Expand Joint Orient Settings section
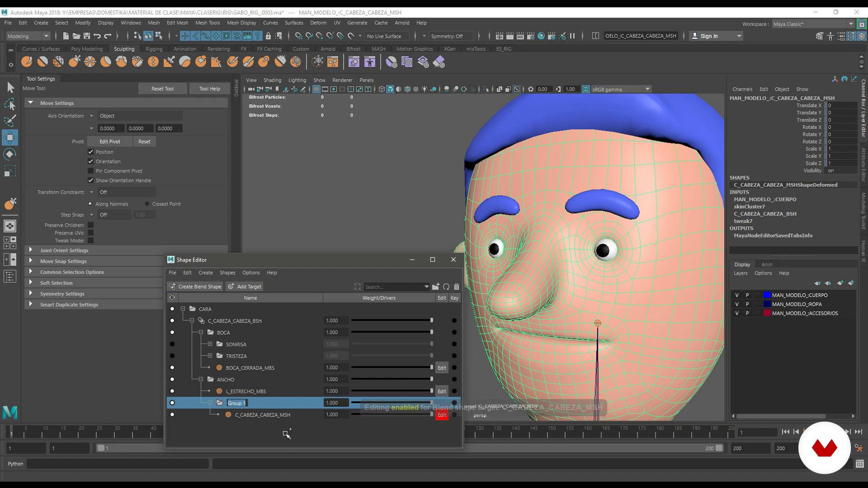The width and height of the screenshot is (868, 488). pos(30,250)
